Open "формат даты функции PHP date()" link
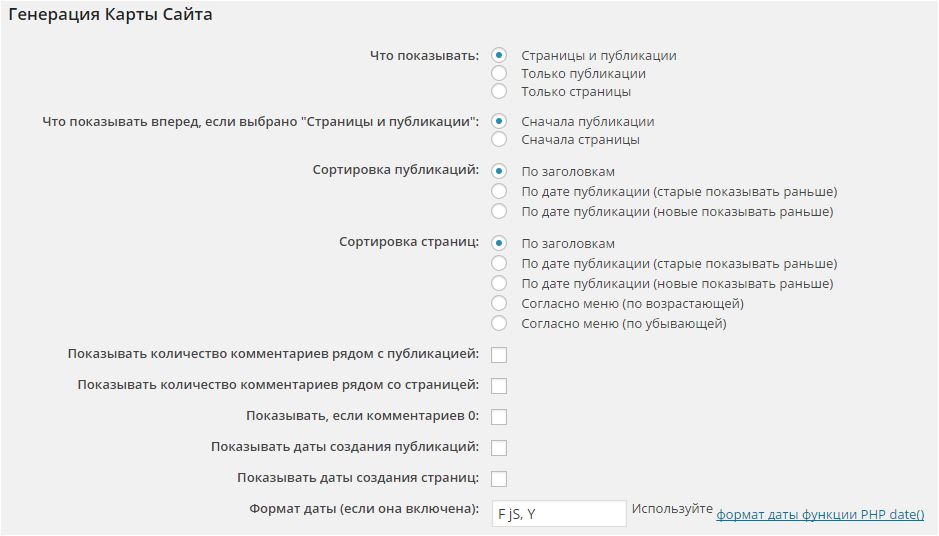 pos(820,515)
